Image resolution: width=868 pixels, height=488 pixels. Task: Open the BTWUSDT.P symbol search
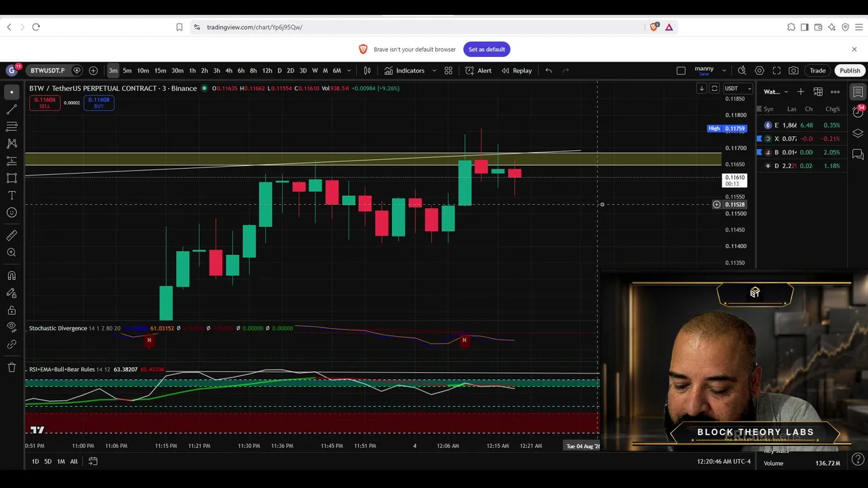pyautogui.click(x=47, y=70)
